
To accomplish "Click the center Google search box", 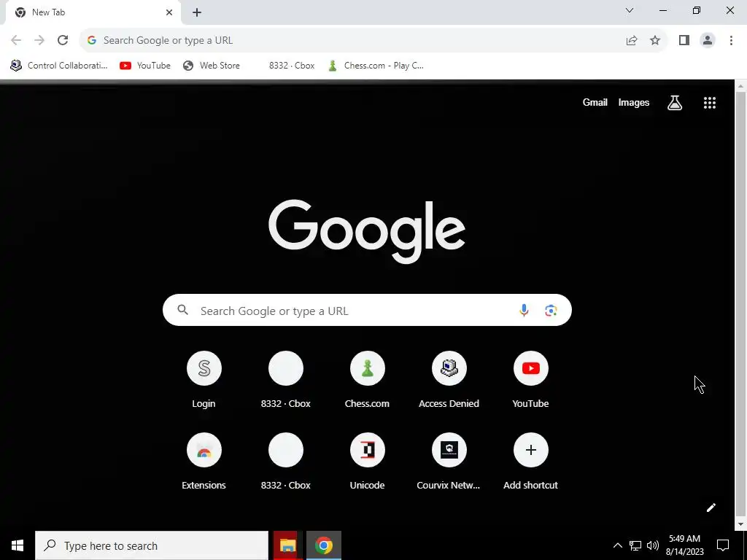I will click(x=367, y=311).
